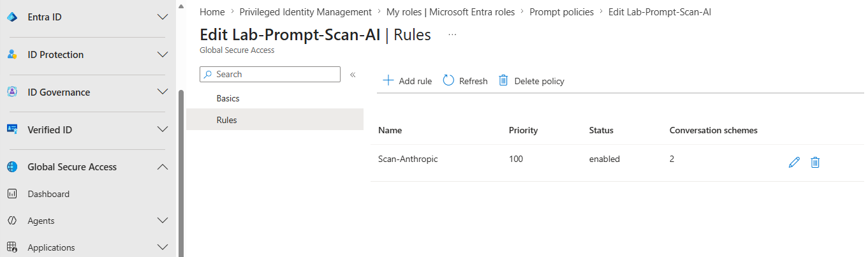The width and height of the screenshot is (868, 257).
Task: Select the Rules menu item
Action: pos(275,120)
